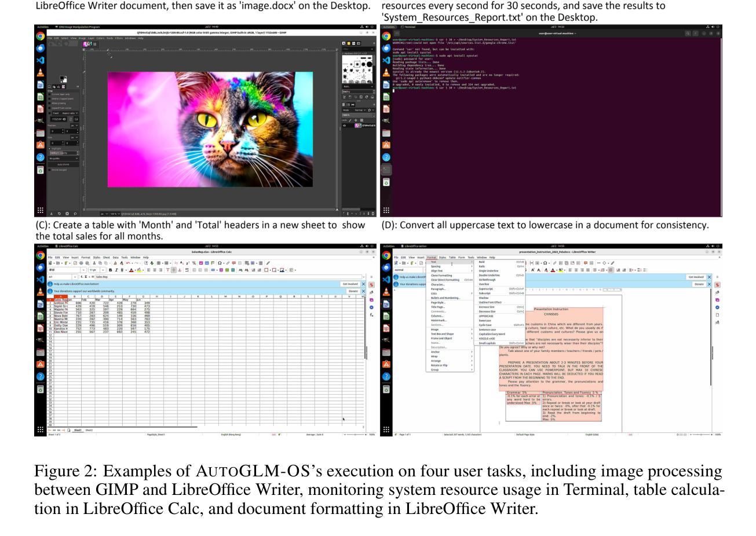Open the Page sidebar icon in Writer
Viewport: 756px width, 536px height.
click(x=717, y=315)
